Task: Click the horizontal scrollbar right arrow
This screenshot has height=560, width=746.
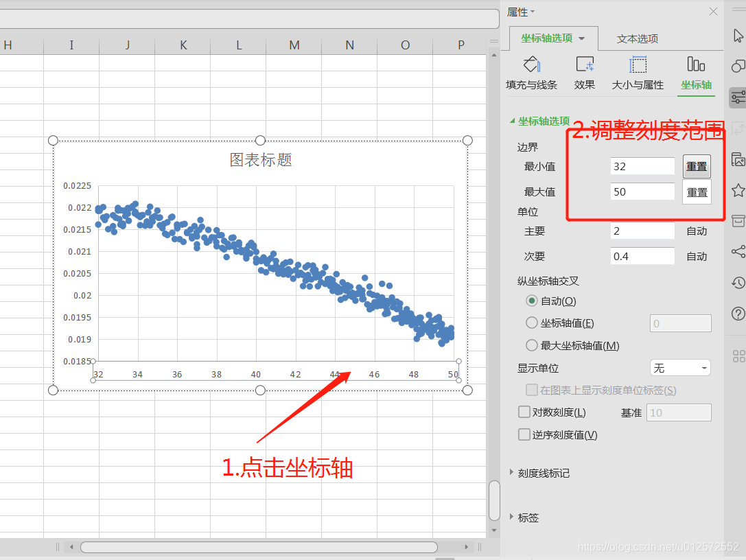Action: click(466, 547)
